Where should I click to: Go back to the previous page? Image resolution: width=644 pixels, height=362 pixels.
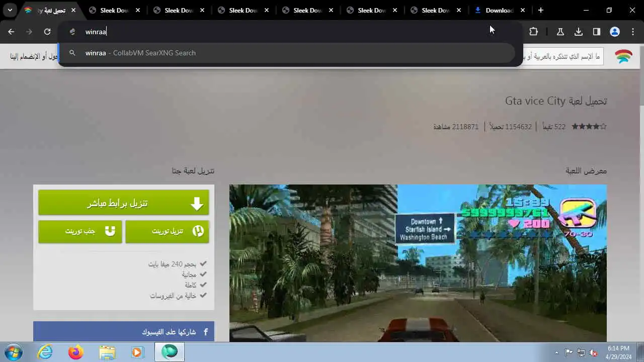[x=11, y=32]
